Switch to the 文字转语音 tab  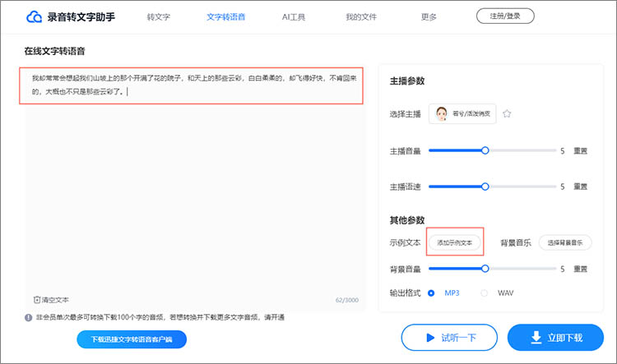pyautogui.click(x=226, y=17)
